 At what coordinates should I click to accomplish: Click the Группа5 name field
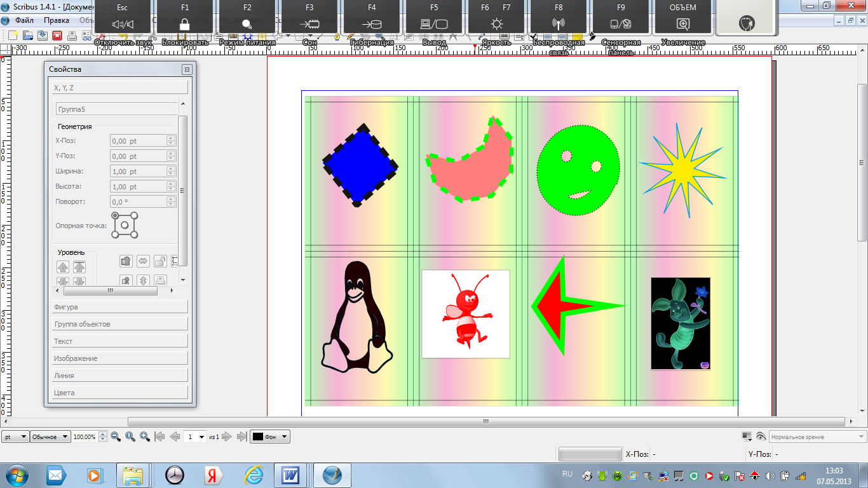point(117,109)
